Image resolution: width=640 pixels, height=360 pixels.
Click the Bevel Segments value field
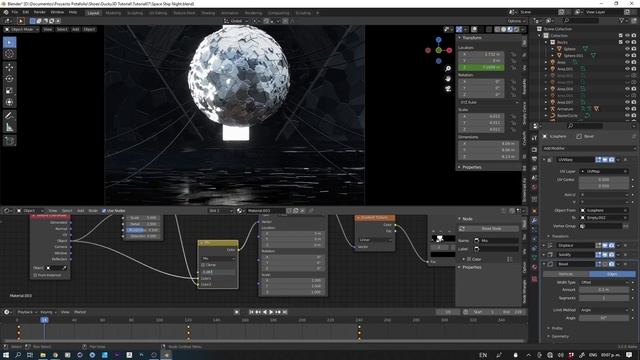(x=604, y=298)
